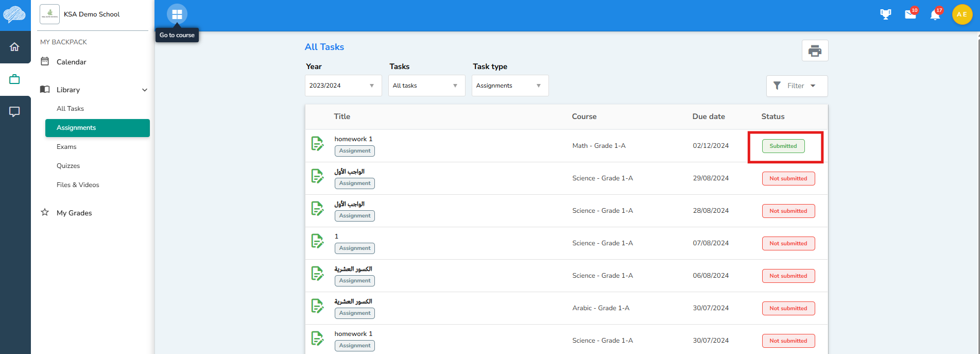Click the Go to course grid icon
Screen dimensions: 980x354
177,14
